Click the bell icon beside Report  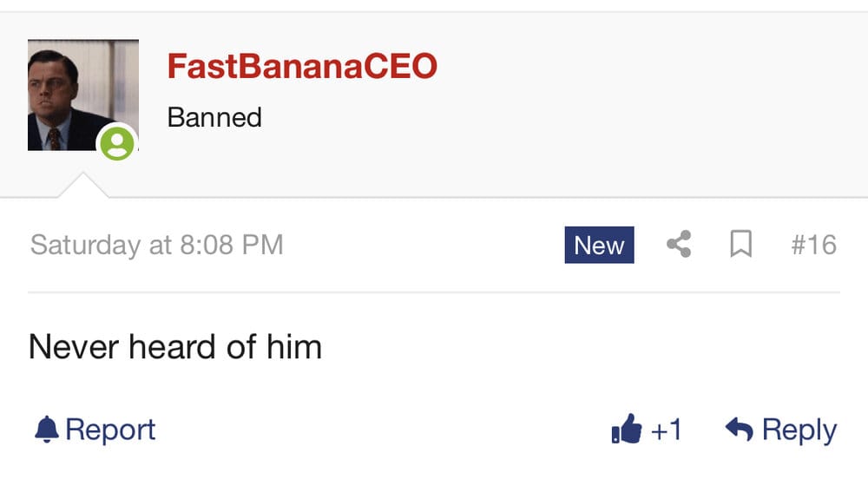[47, 429]
